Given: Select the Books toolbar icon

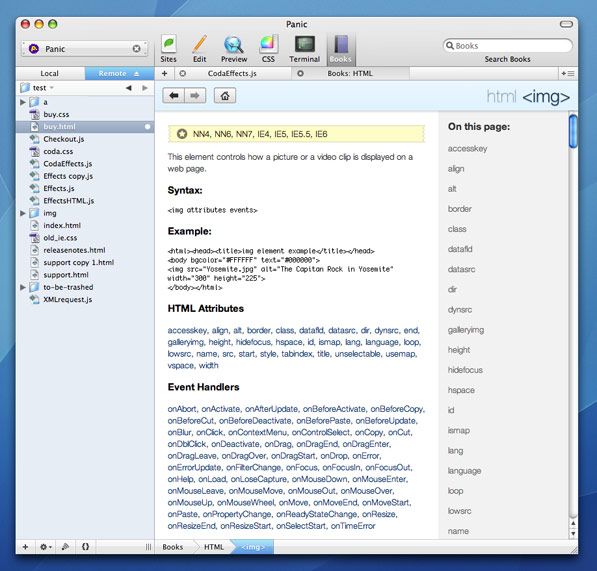Looking at the screenshot, I should [x=341, y=49].
